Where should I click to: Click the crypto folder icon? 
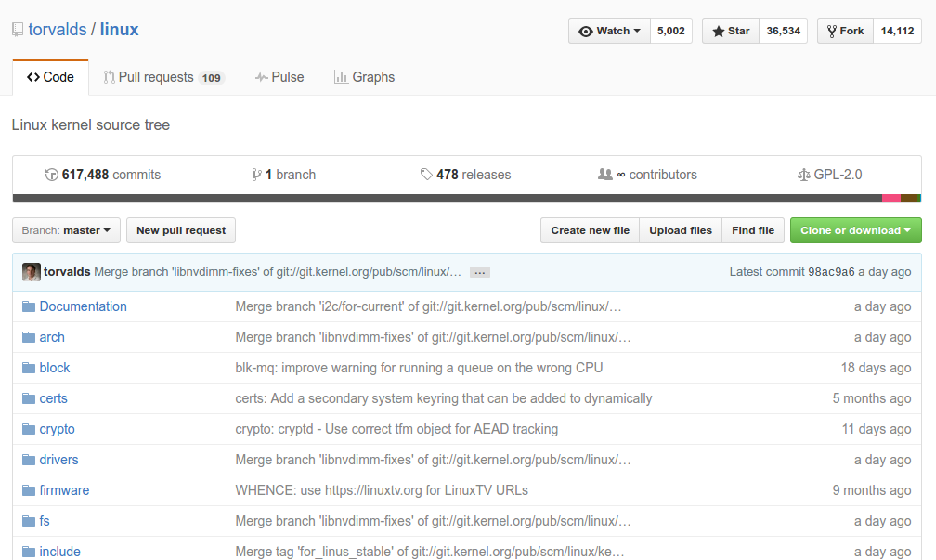(x=29, y=429)
